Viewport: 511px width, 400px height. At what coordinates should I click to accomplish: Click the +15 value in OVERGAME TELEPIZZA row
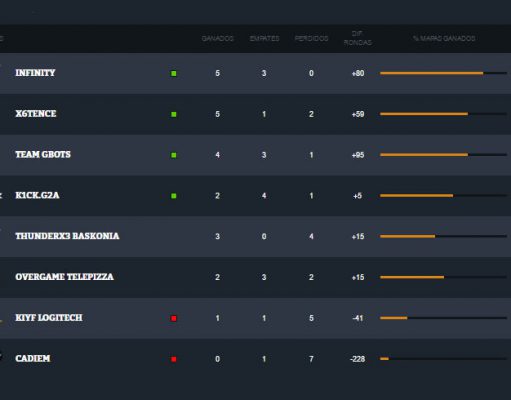[x=358, y=277]
